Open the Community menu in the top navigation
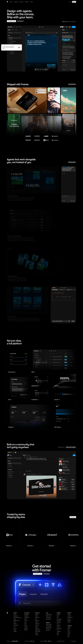 click(x=16, y=2)
